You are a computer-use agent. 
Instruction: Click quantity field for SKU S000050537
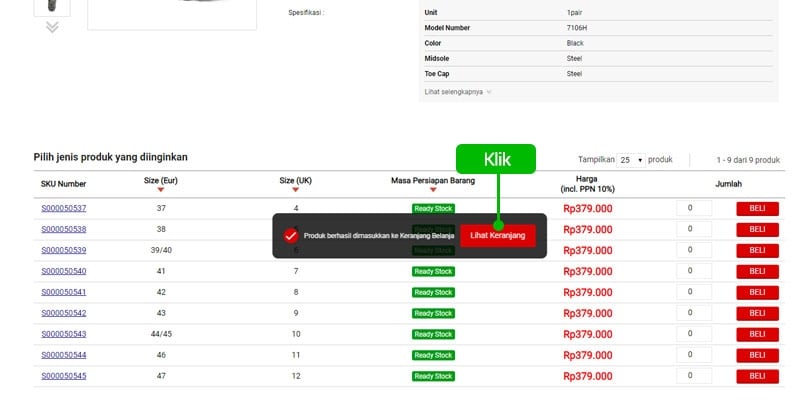[x=694, y=208]
